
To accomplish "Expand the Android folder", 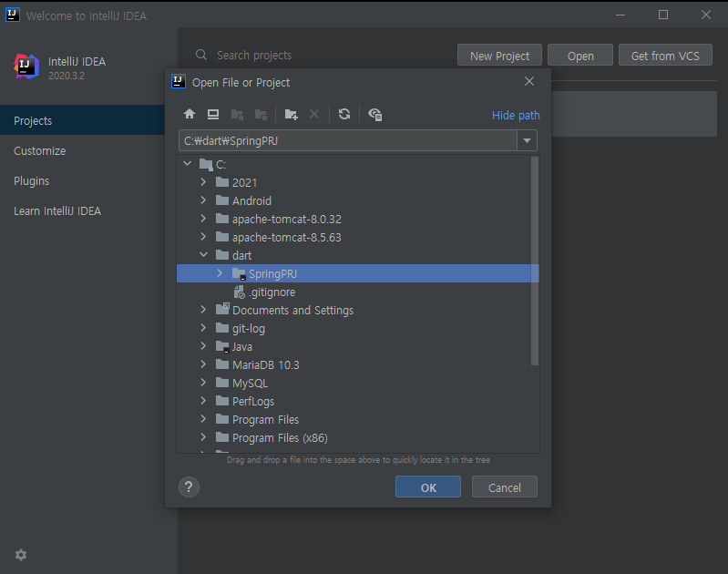I will pos(203,200).
